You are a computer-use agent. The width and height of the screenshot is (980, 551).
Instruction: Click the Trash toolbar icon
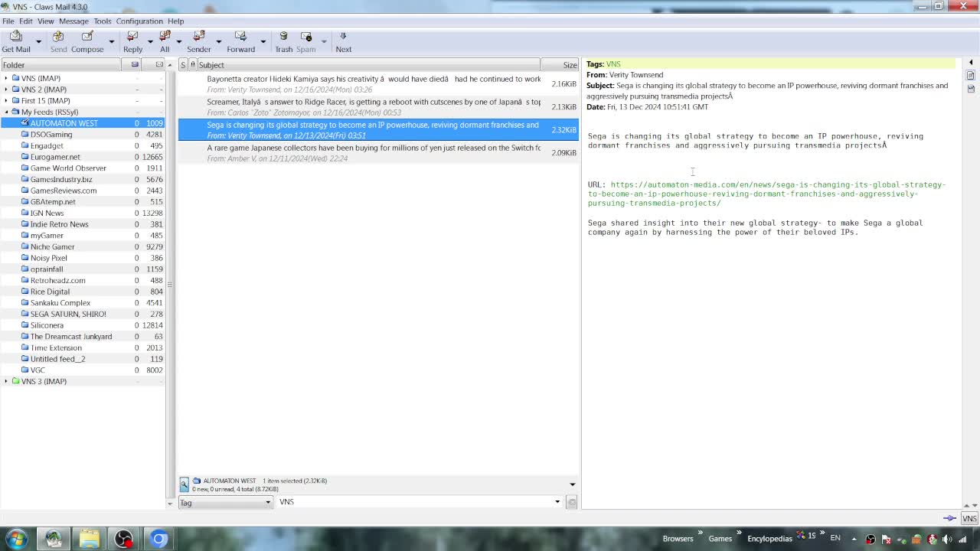(283, 37)
